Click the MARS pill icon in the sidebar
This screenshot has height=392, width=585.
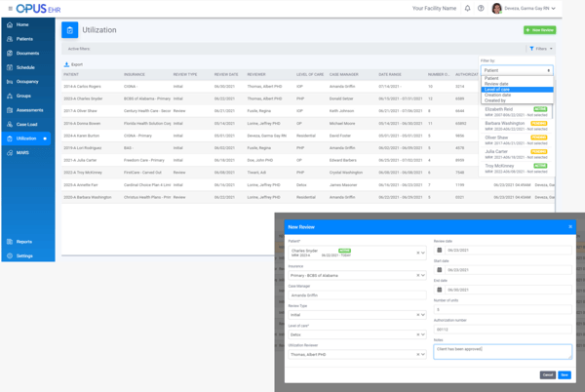[10, 152]
